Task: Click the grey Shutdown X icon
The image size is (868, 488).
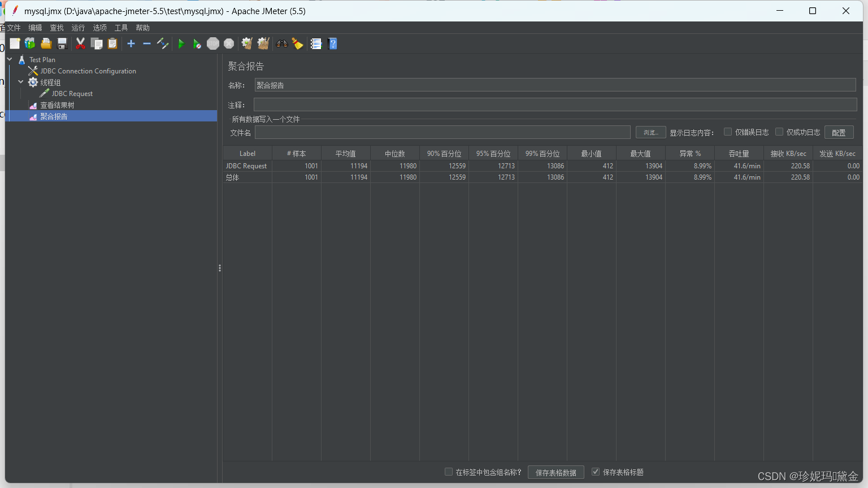Action: click(229, 43)
